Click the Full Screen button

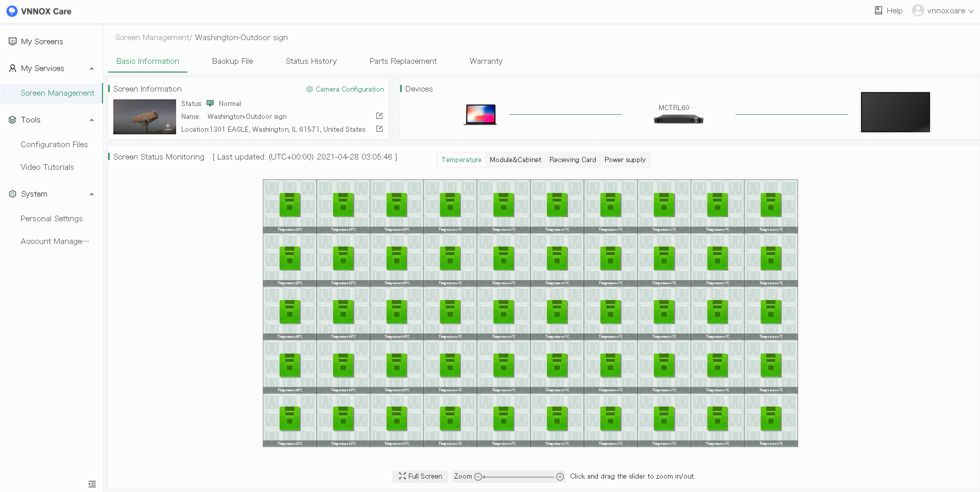pyautogui.click(x=420, y=477)
